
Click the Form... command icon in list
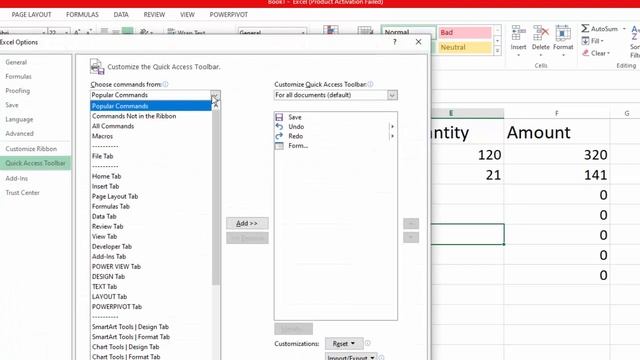(279, 146)
